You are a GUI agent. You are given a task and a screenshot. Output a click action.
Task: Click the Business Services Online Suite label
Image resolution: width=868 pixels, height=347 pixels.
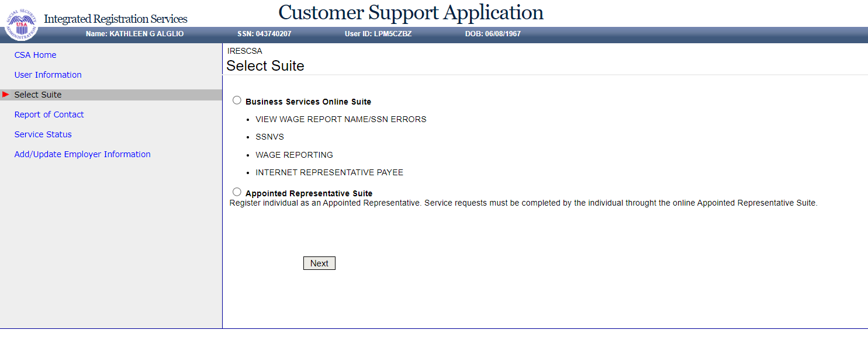308,102
